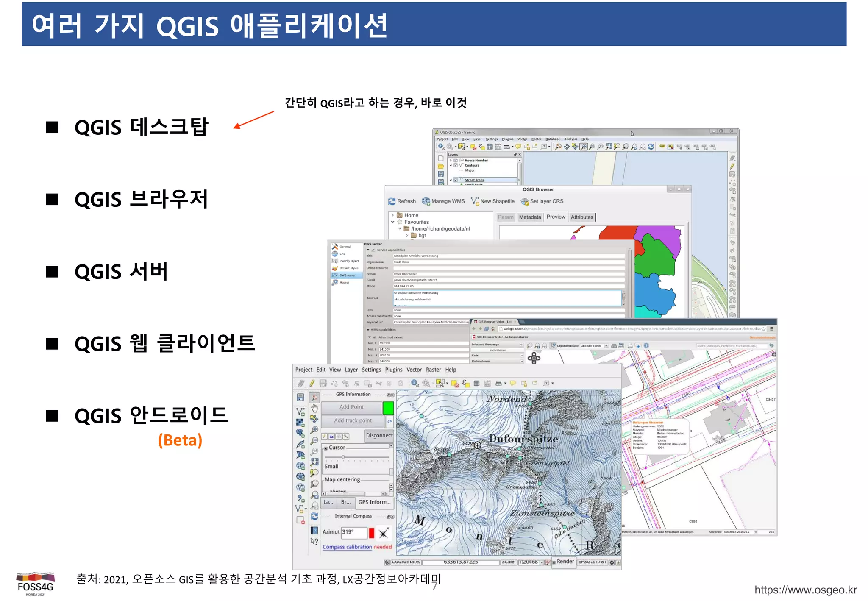The width and height of the screenshot is (868, 601).
Task: Toggle the Street Trees layer checkbox
Action: (456, 180)
